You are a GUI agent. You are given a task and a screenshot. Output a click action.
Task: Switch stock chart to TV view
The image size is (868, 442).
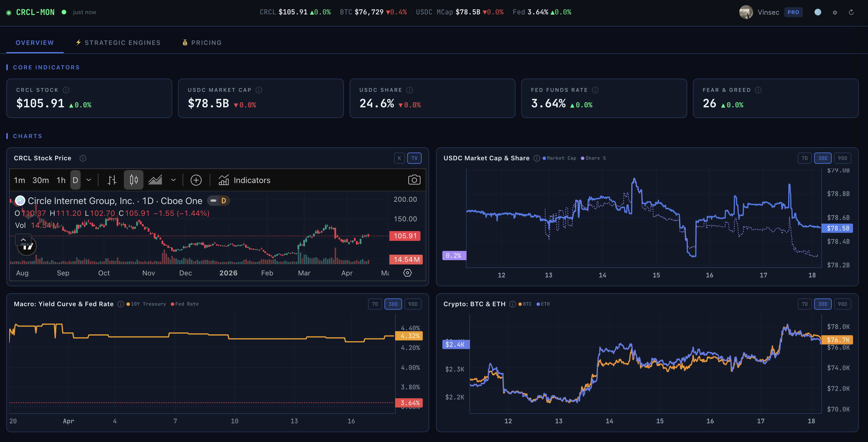[x=414, y=158]
